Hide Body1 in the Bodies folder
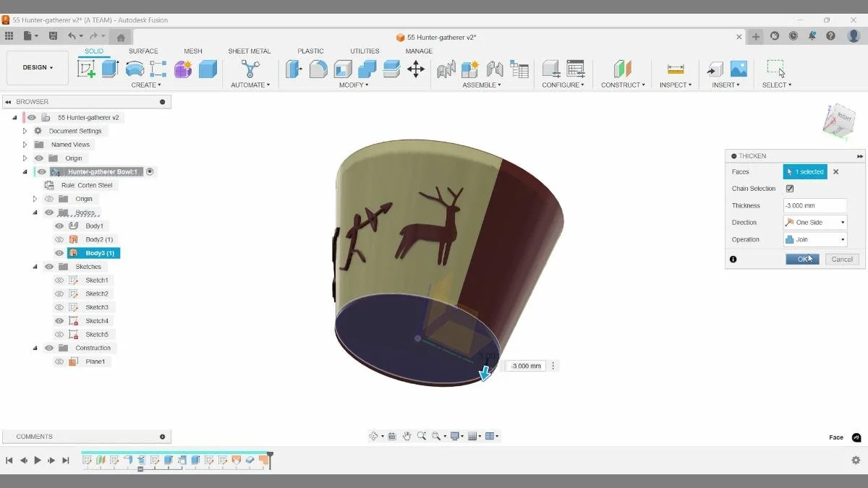Image resolution: width=868 pixels, height=488 pixels. point(59,226)
